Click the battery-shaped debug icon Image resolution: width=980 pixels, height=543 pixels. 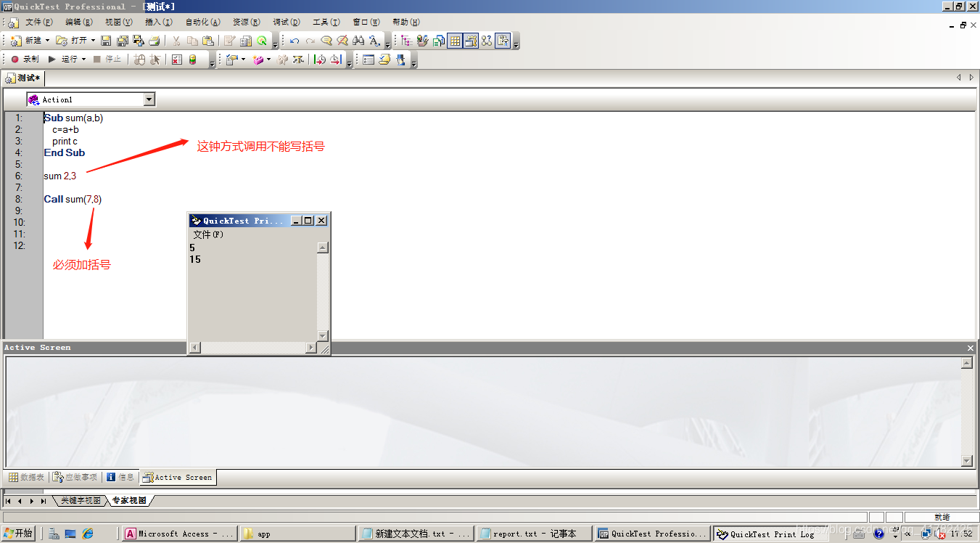pos(192,60)
